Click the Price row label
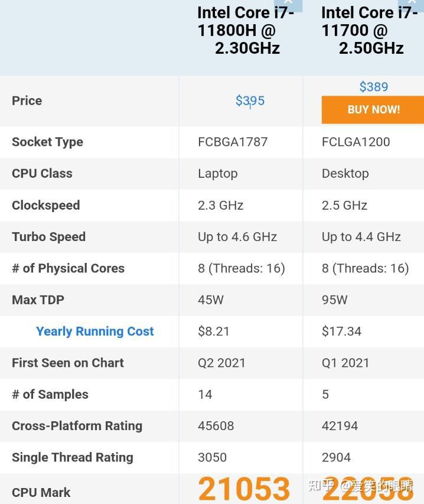 point(27,100)
